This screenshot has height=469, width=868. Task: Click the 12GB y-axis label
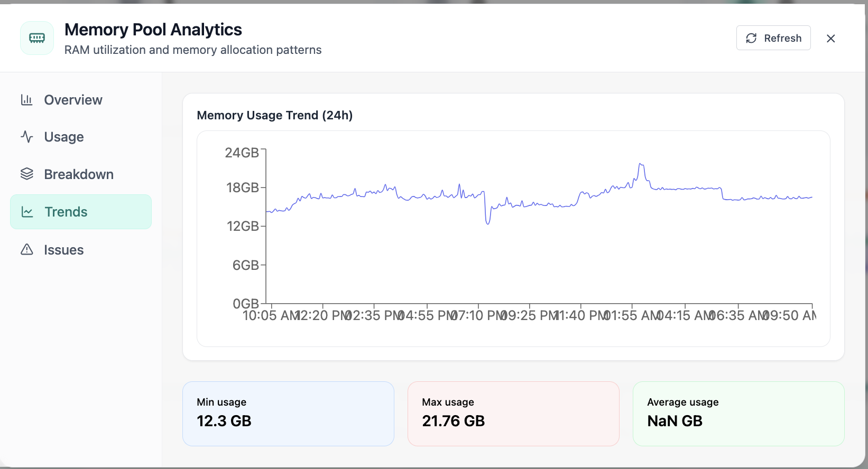coord(243,226)
